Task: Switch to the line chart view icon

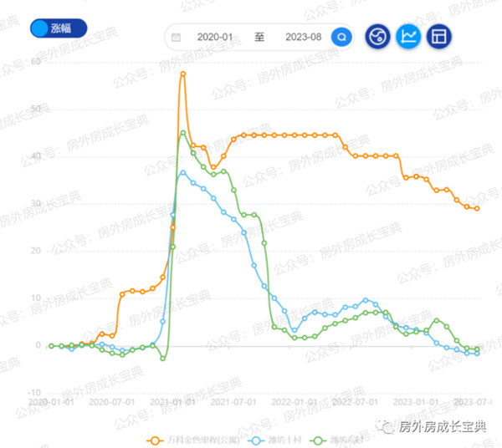Action: [x=408, y=37]
